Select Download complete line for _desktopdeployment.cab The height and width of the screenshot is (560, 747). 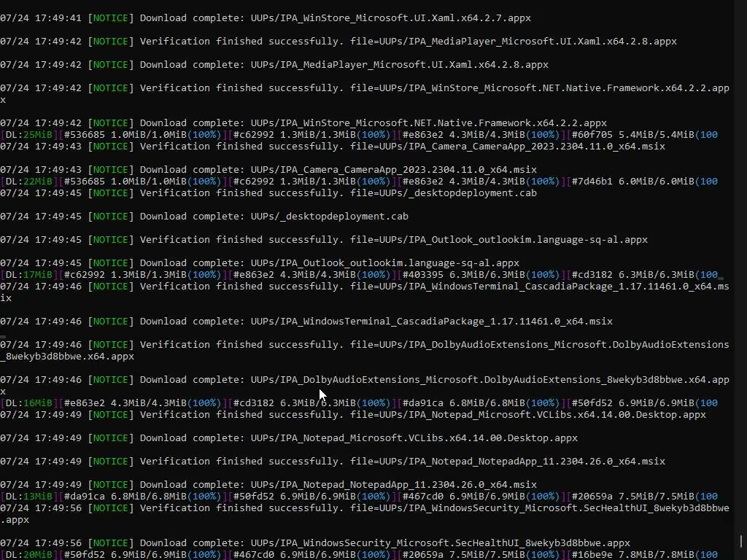point(204,216)
